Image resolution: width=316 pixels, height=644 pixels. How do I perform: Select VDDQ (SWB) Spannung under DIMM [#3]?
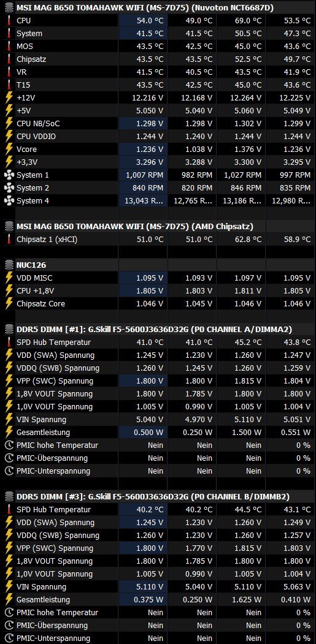click(58, 535)
